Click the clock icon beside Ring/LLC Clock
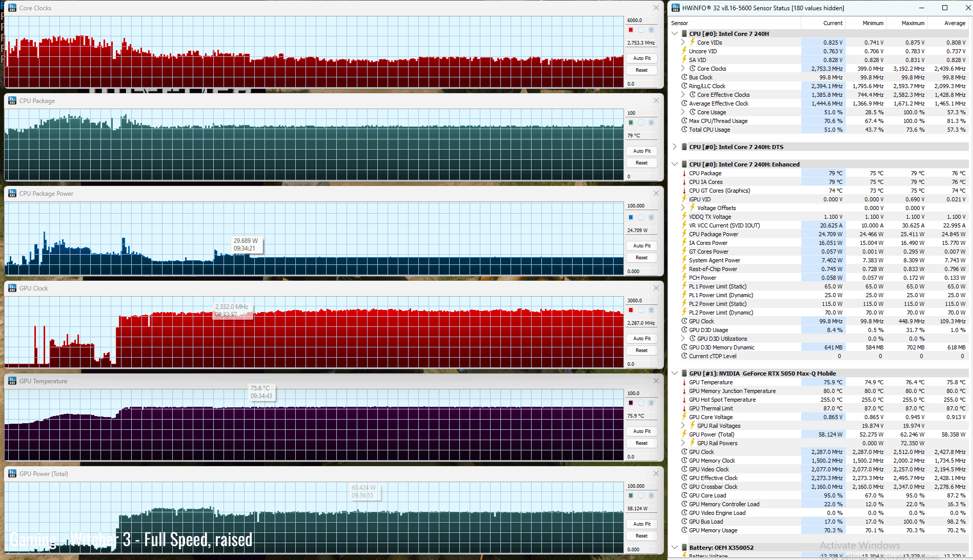 (x=684, y=86)
